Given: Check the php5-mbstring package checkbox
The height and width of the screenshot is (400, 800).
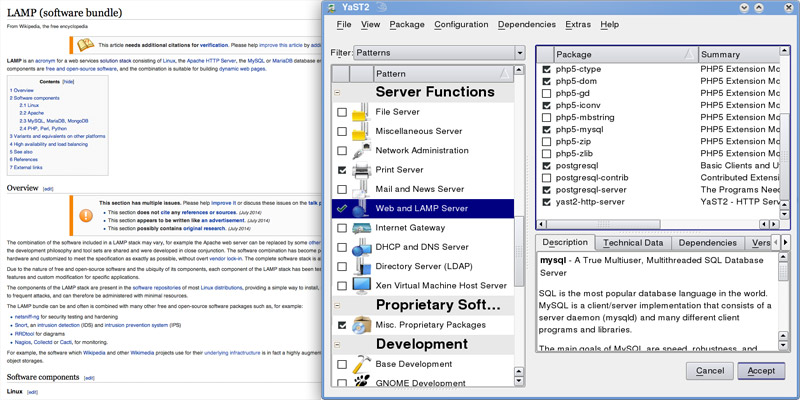Looking at the screenshot, I should [x=546, y=117].
